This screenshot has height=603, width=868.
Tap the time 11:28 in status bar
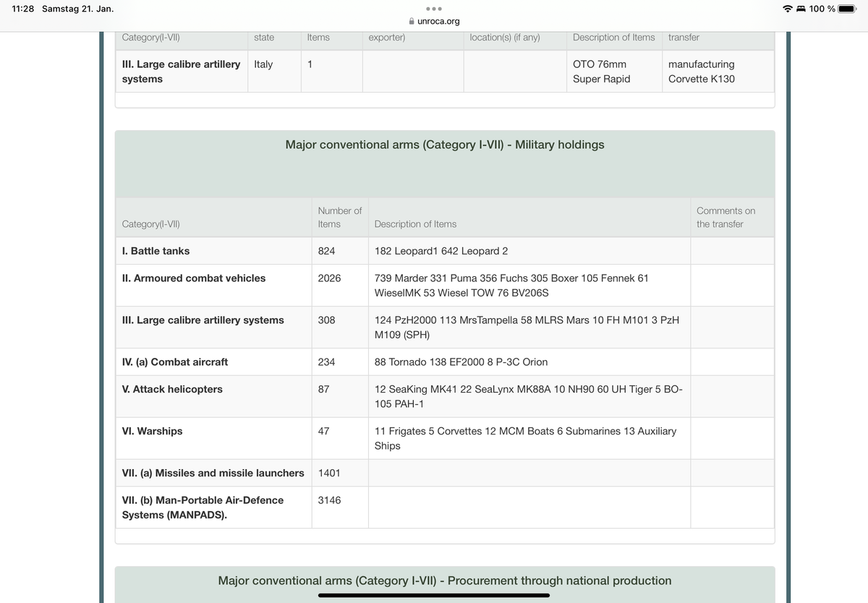point(23,9)
